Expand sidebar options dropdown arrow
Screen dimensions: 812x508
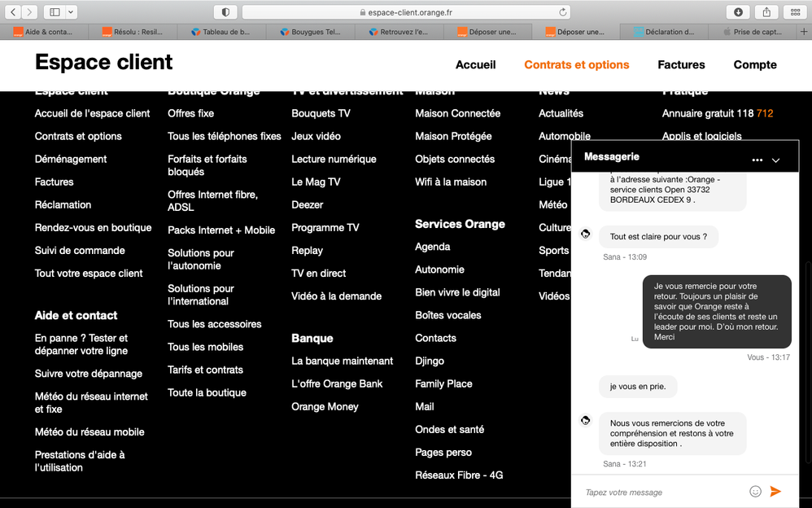click(72, 12)
